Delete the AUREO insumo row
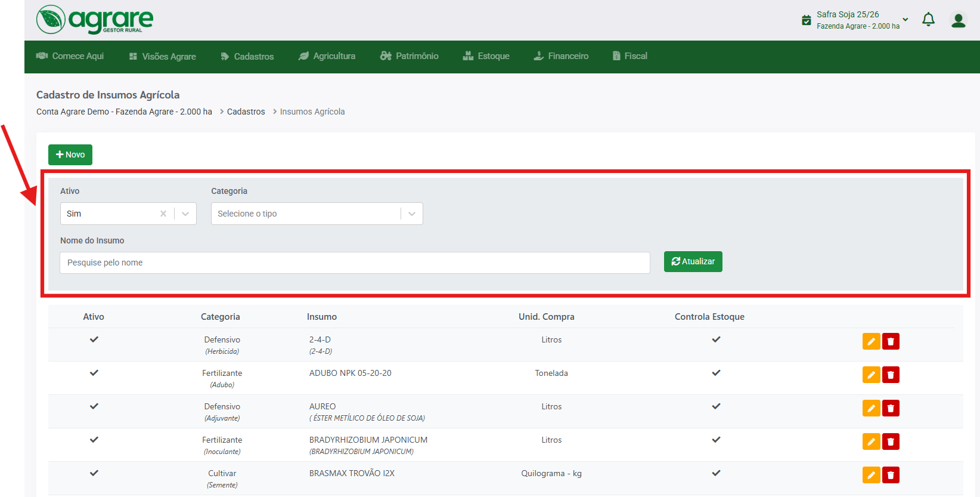Image resolution: width=980 pixels, height=497 pixels. (x=891, y=408)
